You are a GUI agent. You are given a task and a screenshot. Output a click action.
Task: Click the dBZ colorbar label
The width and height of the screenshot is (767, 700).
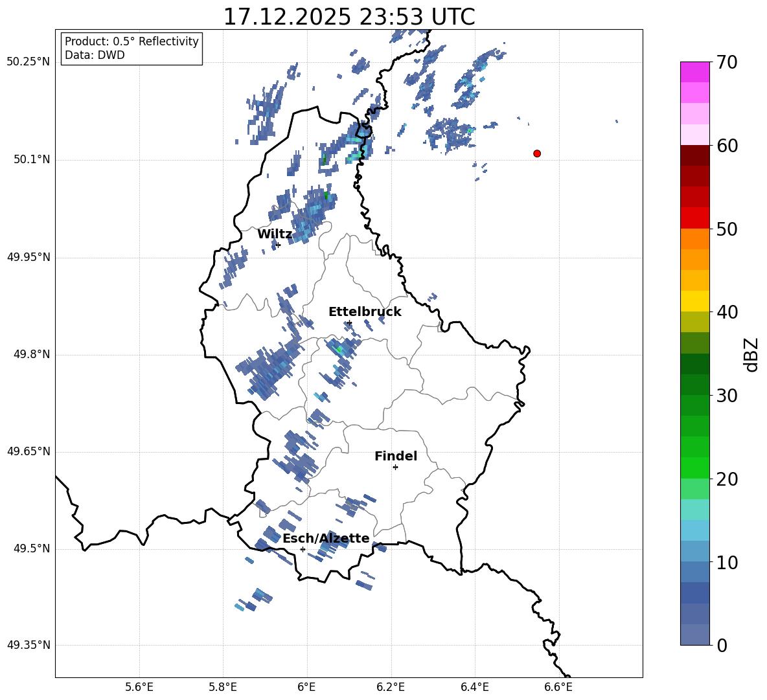click(x=752, y=354)
